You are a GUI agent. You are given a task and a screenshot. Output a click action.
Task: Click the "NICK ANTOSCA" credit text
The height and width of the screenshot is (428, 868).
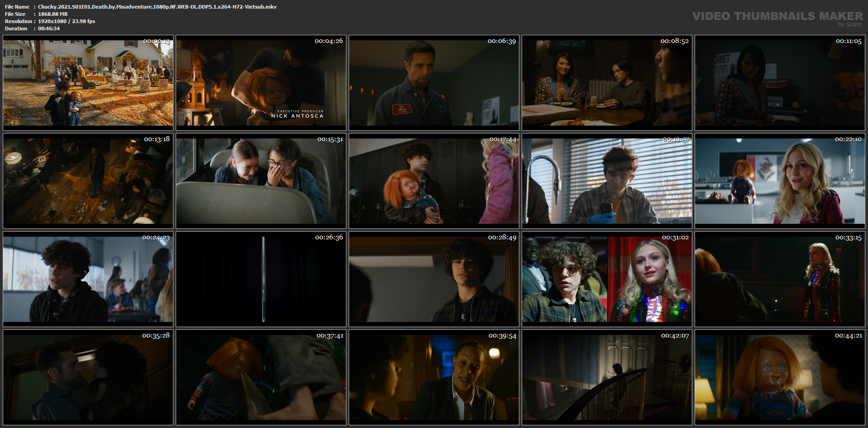[297, 116]
